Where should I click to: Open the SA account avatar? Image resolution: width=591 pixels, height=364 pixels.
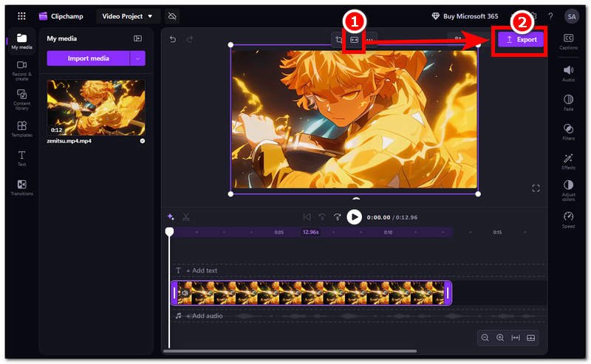click(x=571, y=16)
